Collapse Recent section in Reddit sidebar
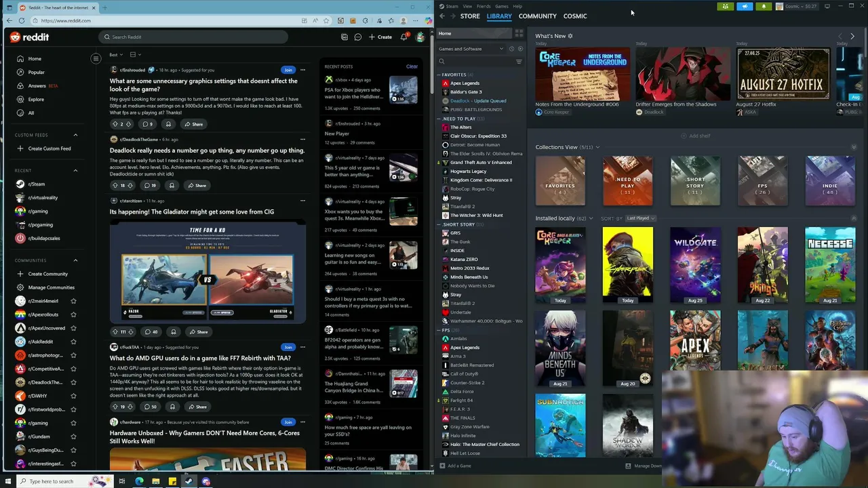This screenshot has width=868, height=488. 75,170
